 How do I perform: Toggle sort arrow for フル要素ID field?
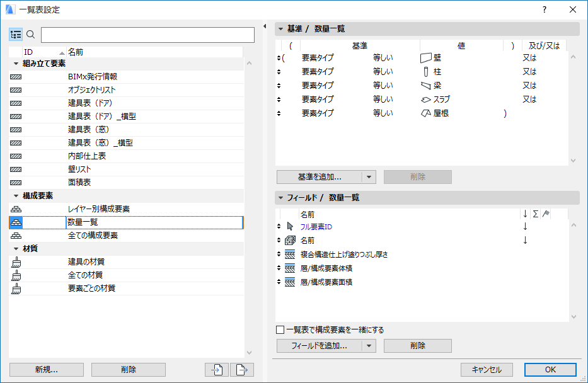tap(525, 226)
